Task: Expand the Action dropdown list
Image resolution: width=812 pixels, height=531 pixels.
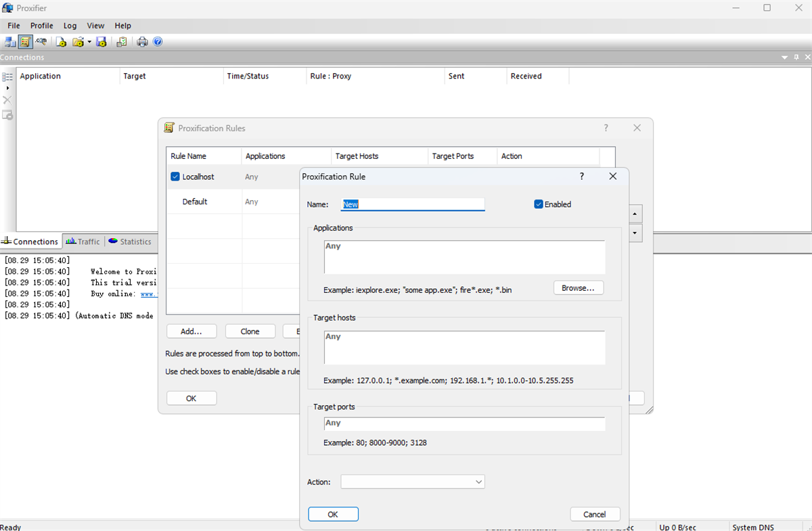Action: [412, 482]
